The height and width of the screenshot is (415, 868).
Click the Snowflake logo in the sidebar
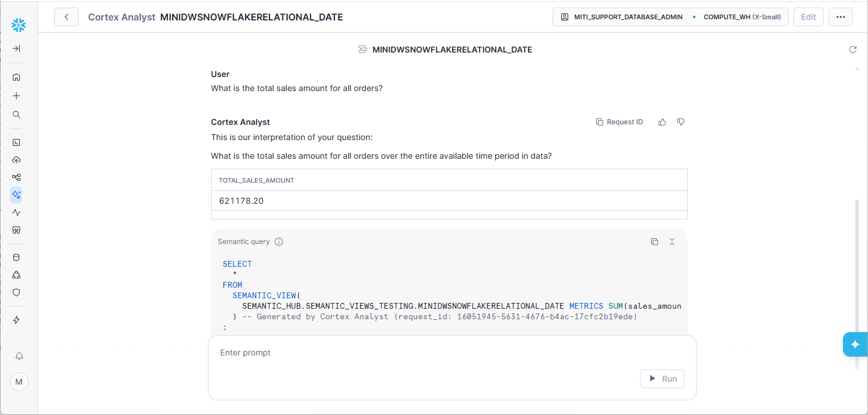point(19,25)
